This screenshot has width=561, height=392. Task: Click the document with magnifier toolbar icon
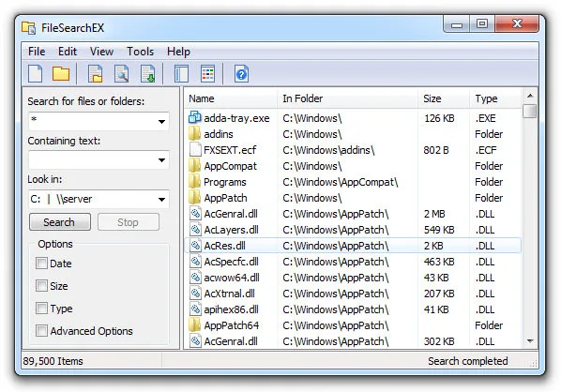pos(121,74)
